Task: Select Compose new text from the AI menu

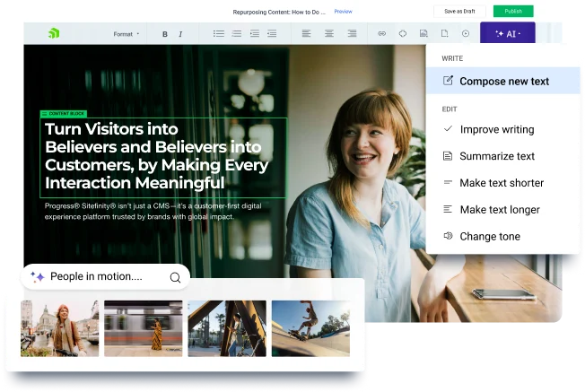Action: point(503,81)
